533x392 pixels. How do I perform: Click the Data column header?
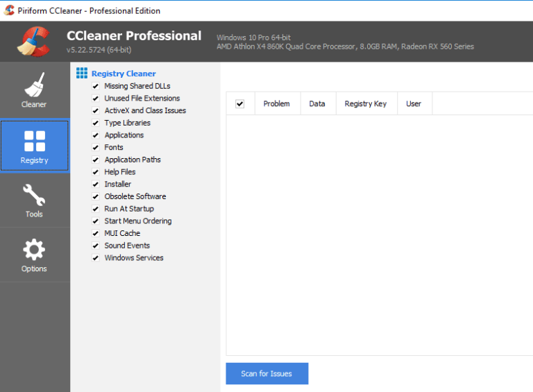click(317, 104)
